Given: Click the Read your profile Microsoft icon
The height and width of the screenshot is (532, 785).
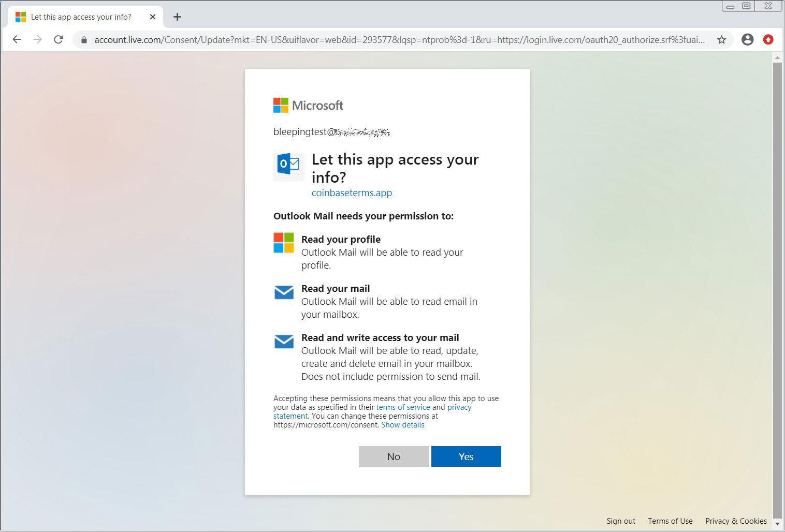Looking at the screenshot, I should 284,243.
